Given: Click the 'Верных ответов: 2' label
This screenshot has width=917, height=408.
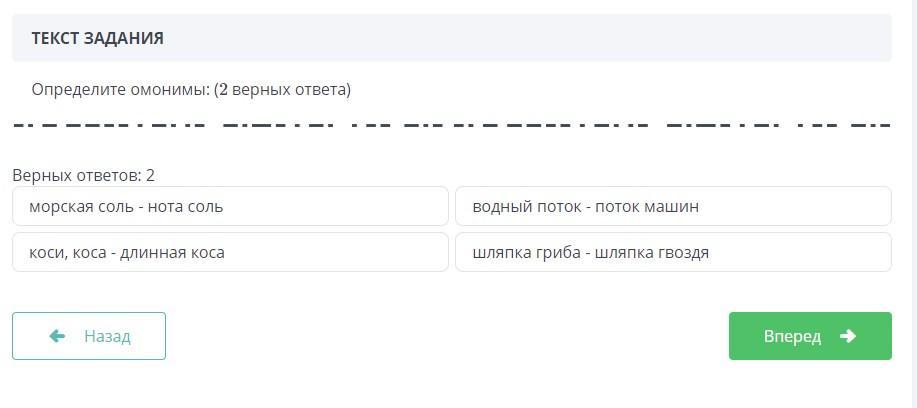Looking at the screenshot, I should (83, 175).
